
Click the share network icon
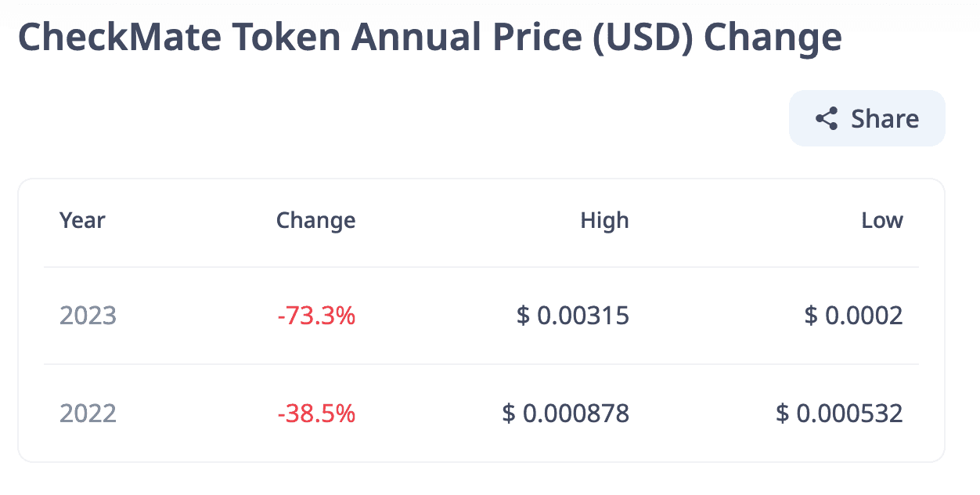[x=827, y=119]
